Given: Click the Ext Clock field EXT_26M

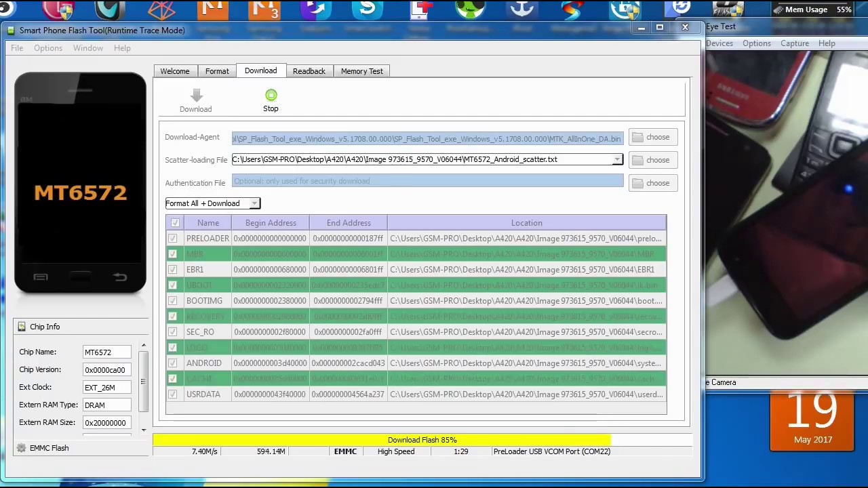Looking at the screenshot, I should pos(106,388).
